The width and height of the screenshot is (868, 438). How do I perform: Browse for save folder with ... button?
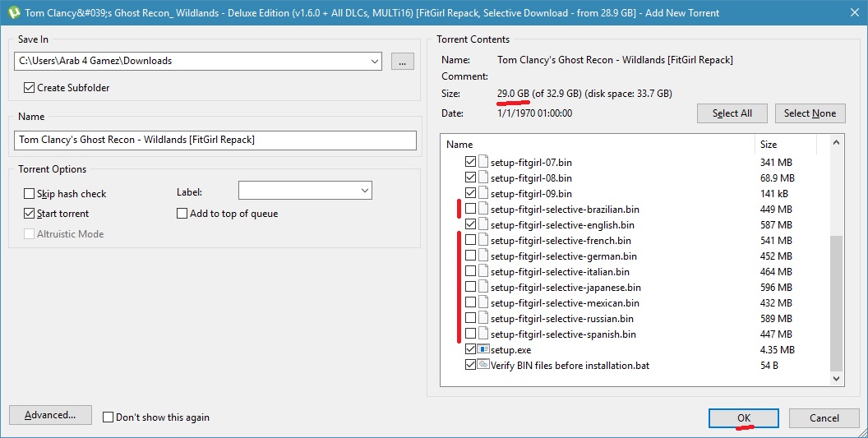pos(403,61)
